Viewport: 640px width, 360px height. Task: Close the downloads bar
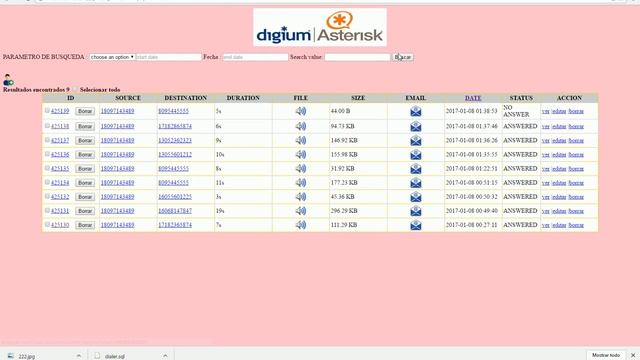633,356
